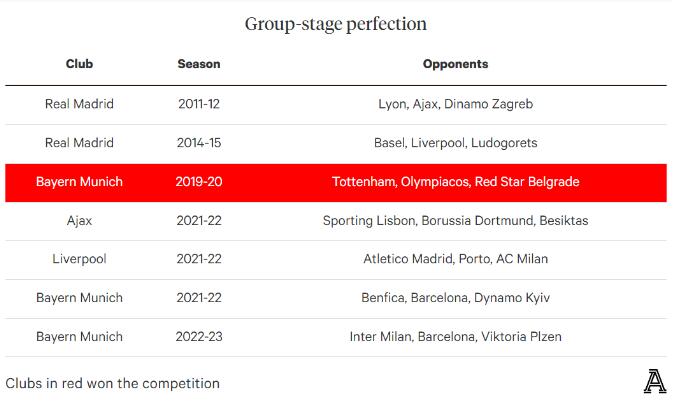Select Tottenham, Olympiacos, Red Star Belgrade opponents
Screen dimensions: 680x402
click(x=455, y=182)
